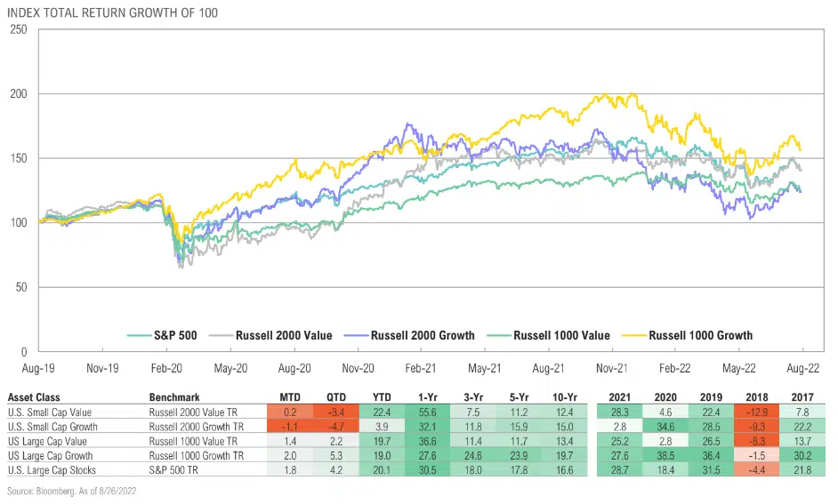838x504 pixels.
Task: Click the 2018 column header
Action: point(746,396)
